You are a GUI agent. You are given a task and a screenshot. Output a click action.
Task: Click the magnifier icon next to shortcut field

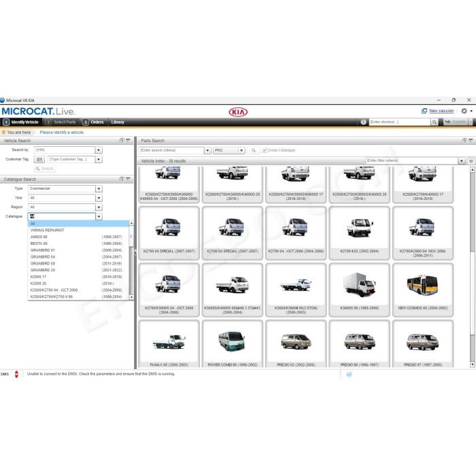point(435,122)
